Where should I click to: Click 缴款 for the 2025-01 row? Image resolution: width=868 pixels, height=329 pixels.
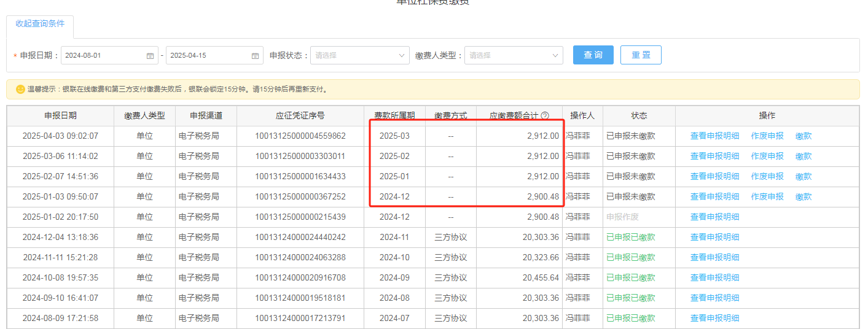(803, 177)
